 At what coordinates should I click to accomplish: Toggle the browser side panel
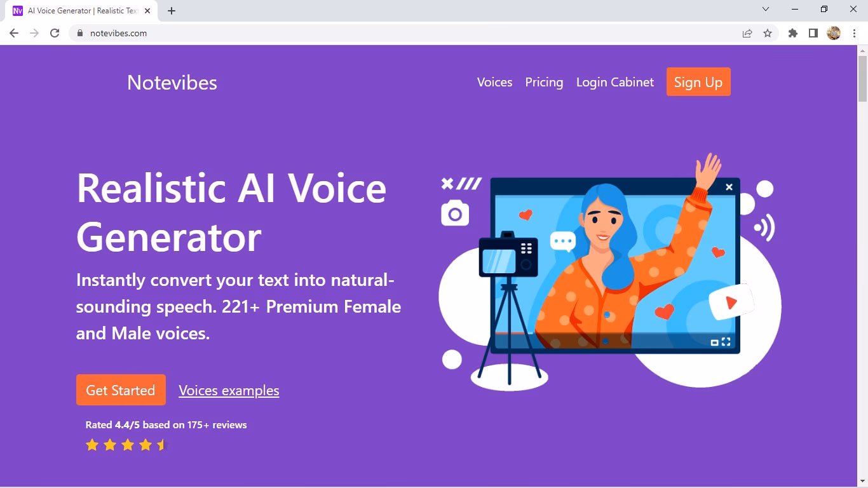[x=813, y=33]
